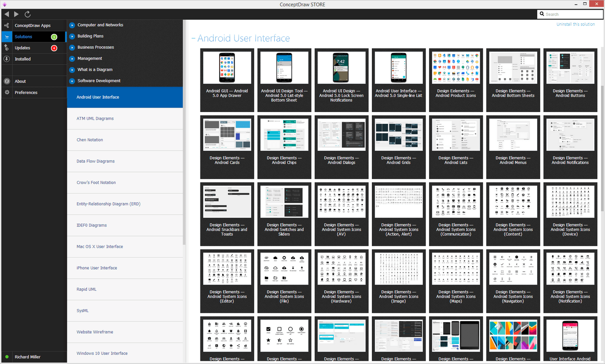Screen dimensions: 605x364
Task: Open the Installed section
Action: coord(23,59)
